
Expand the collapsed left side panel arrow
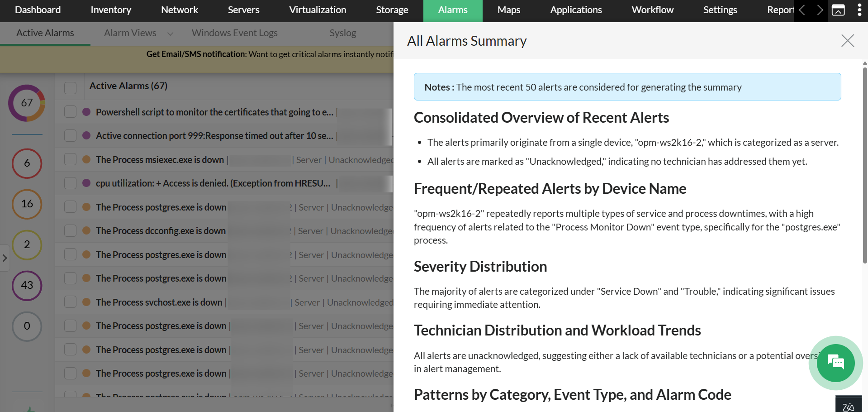pos(5,258)
